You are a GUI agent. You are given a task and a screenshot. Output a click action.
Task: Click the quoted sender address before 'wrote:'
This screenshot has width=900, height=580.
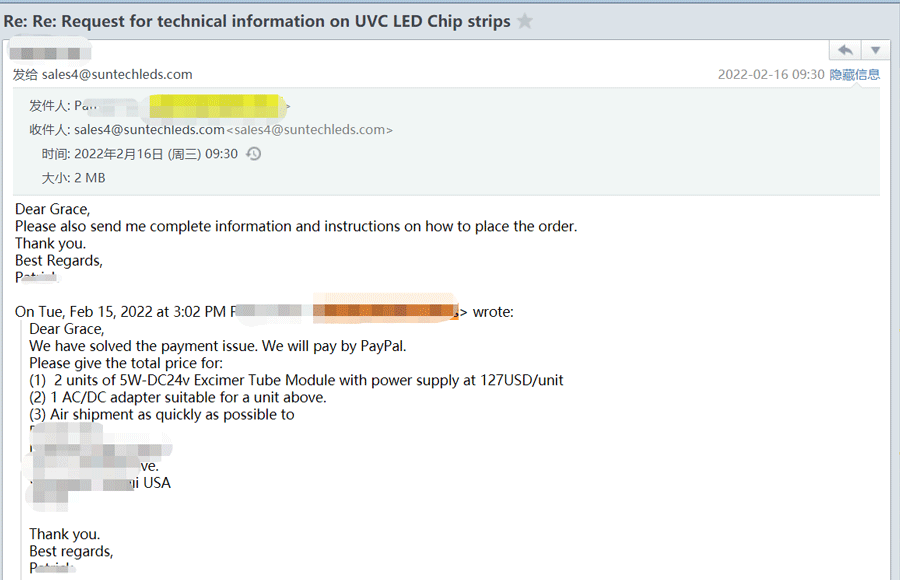click(385, 311)
